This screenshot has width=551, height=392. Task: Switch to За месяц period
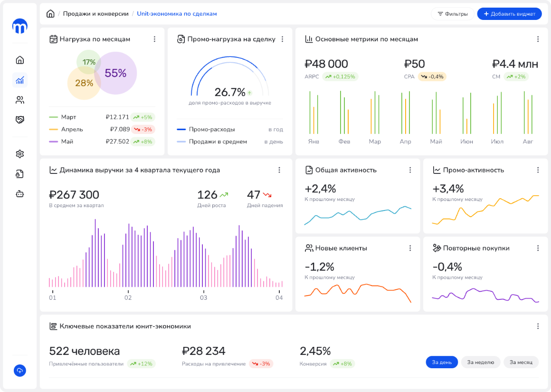(521, 362)
